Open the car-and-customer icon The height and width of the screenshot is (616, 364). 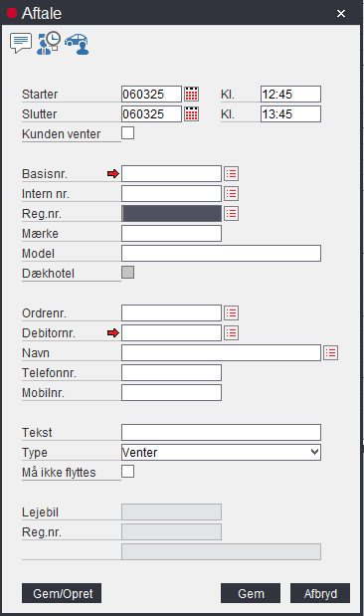(77, 44)
